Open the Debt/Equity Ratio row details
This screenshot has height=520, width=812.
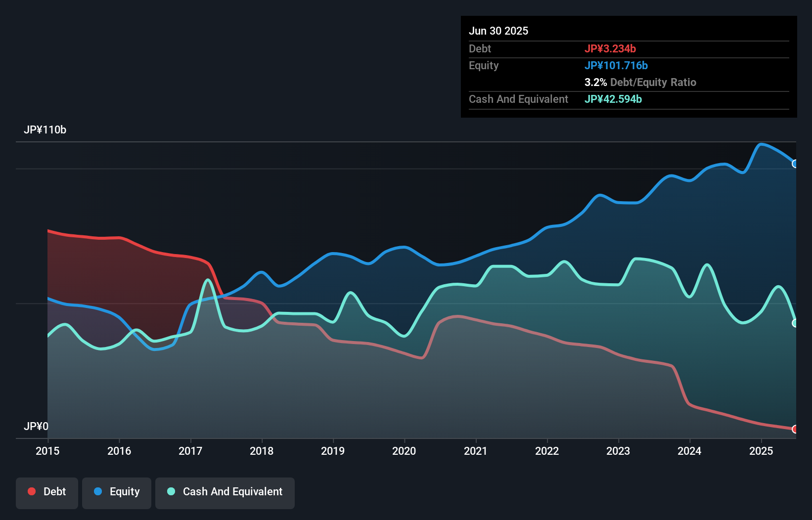(641, 82)
